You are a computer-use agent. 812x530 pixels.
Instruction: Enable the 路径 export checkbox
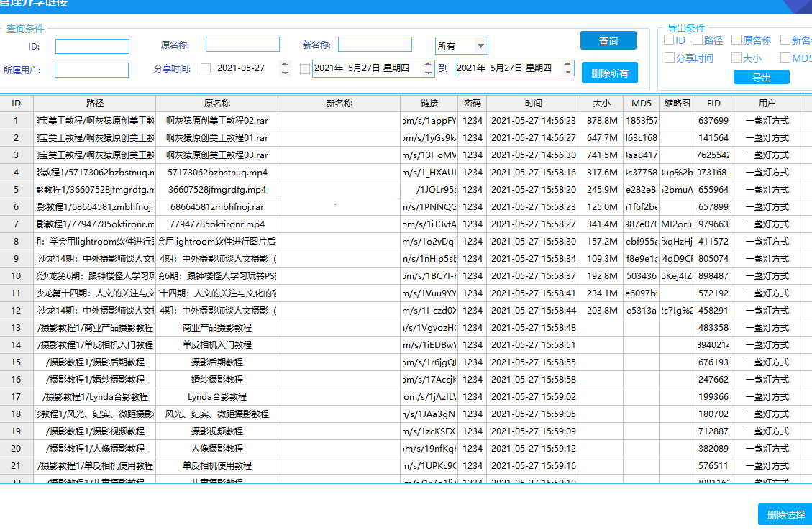698,40
